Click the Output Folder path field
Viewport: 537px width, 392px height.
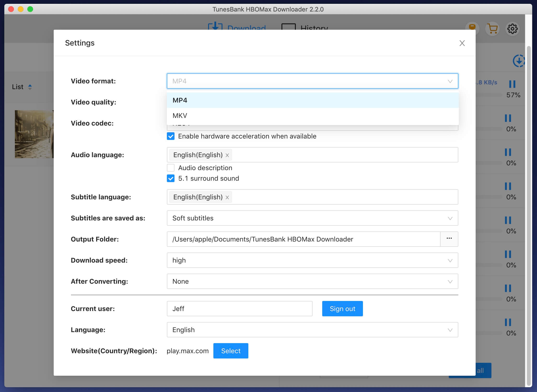[x=304, y=239]
